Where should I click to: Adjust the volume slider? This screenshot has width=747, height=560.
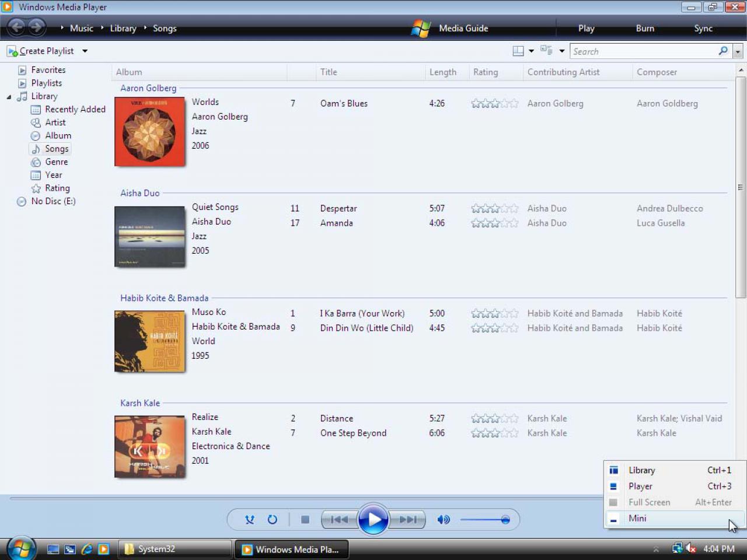pyautogui.click(x=485, y=519)
